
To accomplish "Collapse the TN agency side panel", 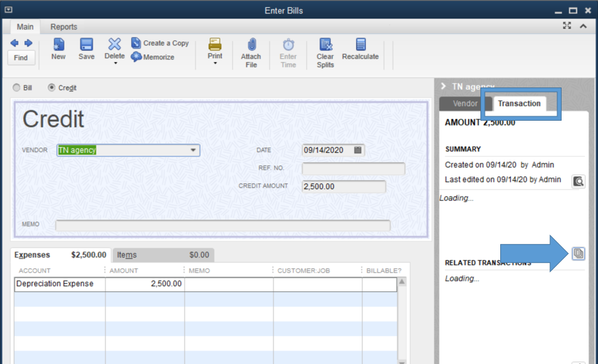I will [443, 86].
